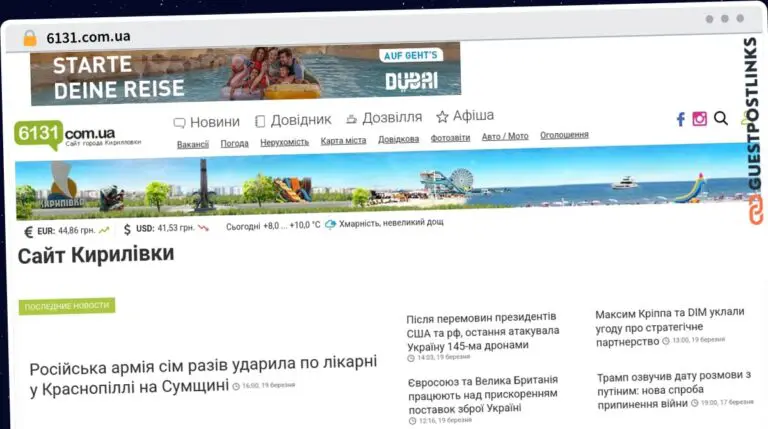Open the Новини menu

[206, 122]
